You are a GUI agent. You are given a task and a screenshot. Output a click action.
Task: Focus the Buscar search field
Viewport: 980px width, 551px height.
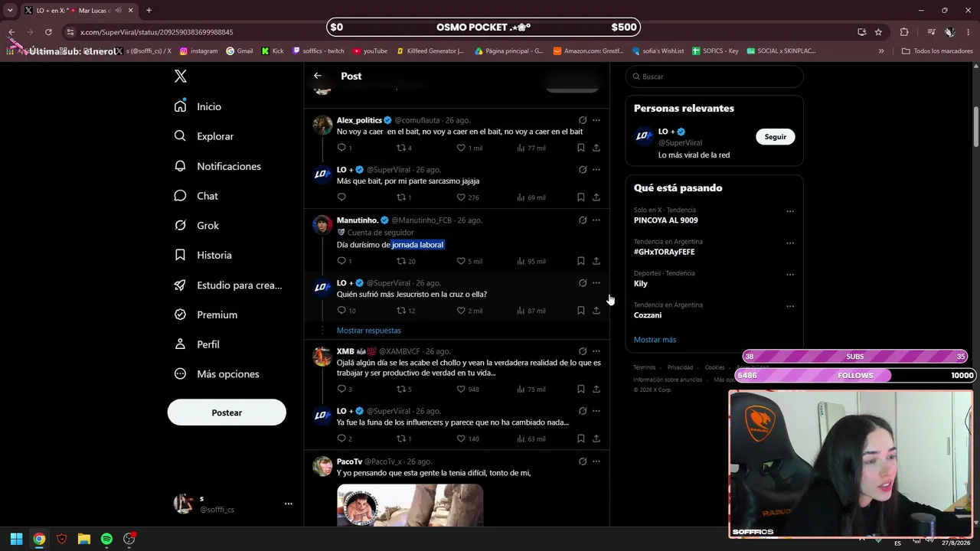(714, 77)
